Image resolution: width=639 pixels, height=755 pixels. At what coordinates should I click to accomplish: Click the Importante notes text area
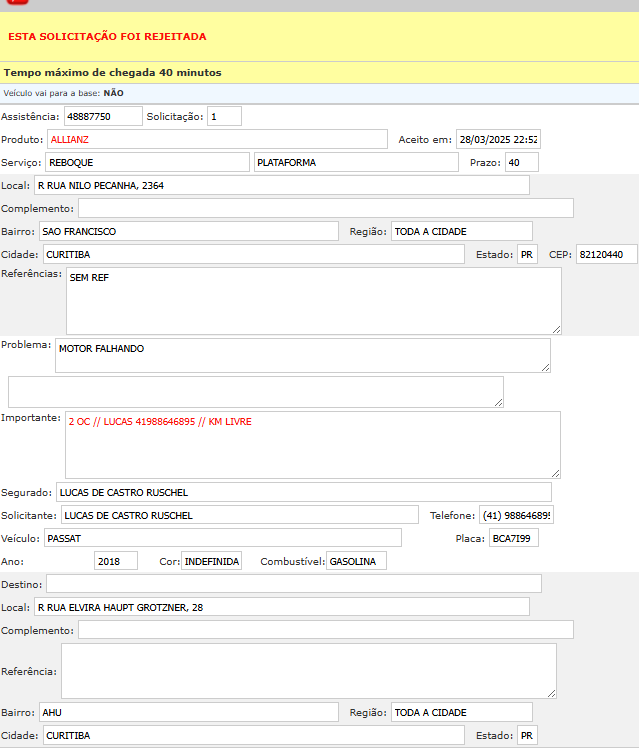click(312, 445)
